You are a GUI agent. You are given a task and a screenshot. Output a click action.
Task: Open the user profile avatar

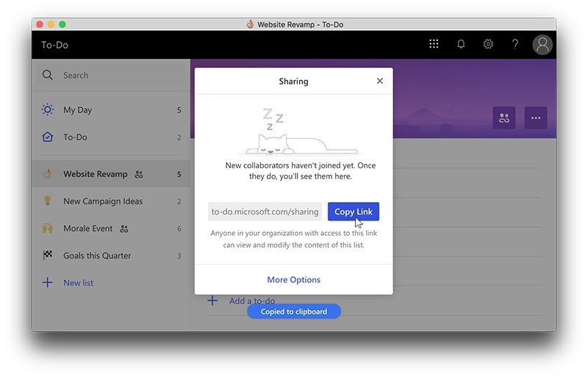[x=542, y=45]
